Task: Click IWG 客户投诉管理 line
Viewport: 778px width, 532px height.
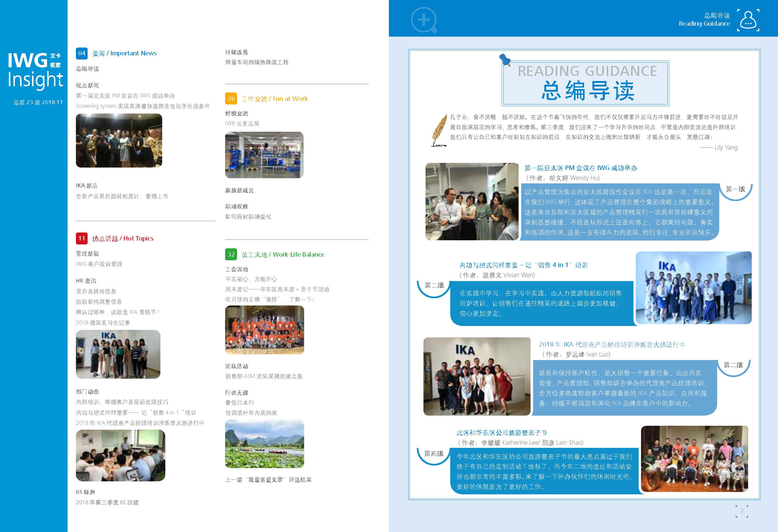Action: tap(99, 264)
